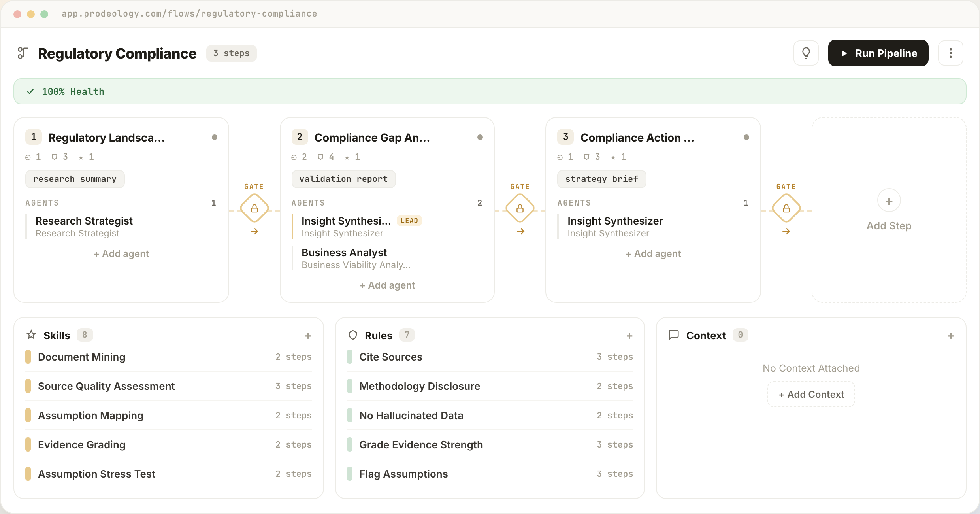Click the 100% Health banner
This screenshot has height=514, width=980.
coord(490,91)
